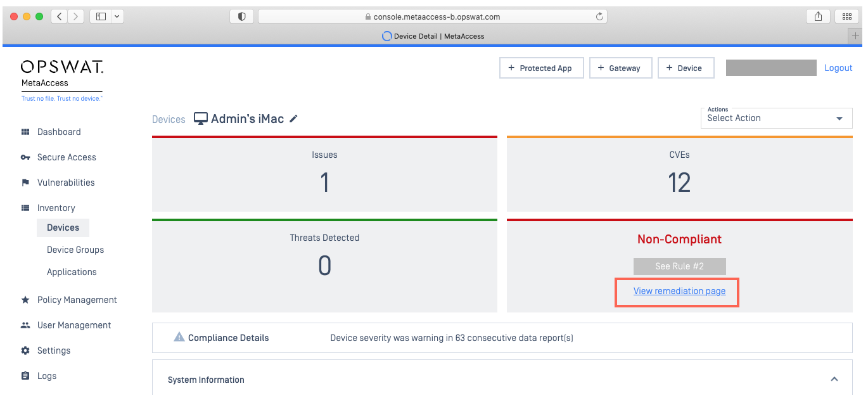
Task: Click the System Information heading
Action: (x=206, y=380)
